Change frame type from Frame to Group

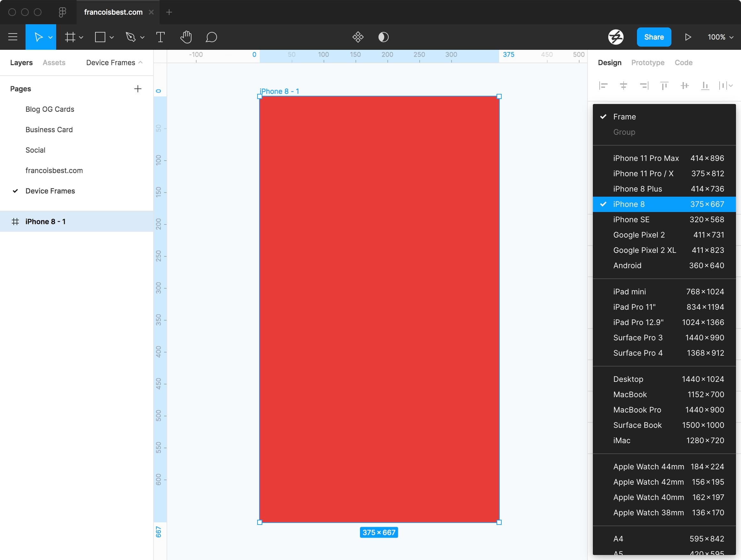[624, 132]
